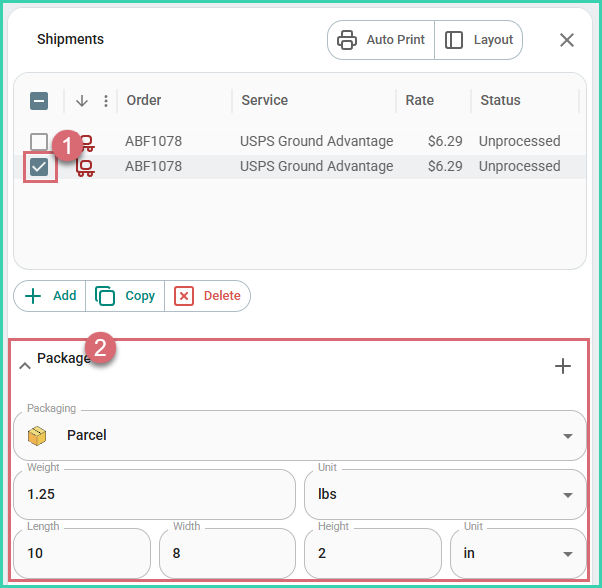Sort by the Order column header
Screen dimensions: 602x588
[x=144, y=100]
